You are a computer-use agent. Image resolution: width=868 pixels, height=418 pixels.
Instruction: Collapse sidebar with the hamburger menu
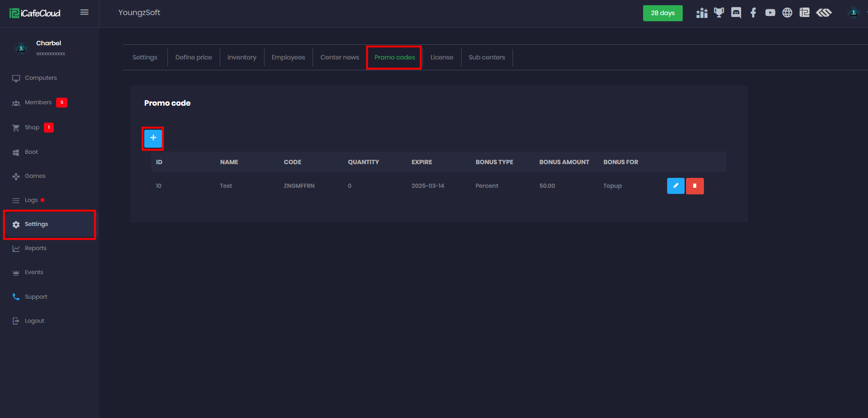tap(84, 12)
